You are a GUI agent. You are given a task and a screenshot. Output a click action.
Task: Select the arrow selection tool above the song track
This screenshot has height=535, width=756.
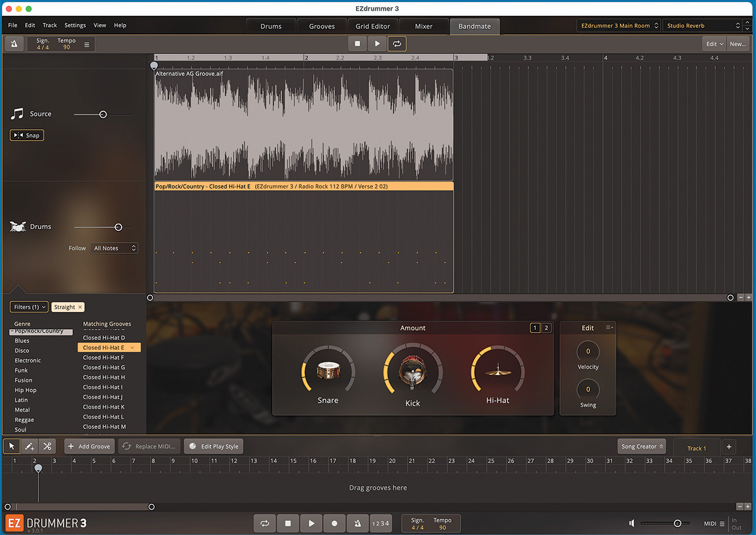coord(11,446)
